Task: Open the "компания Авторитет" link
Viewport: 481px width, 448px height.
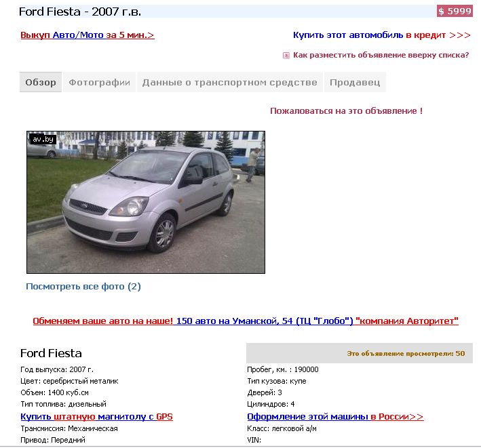Action: pos(407,321)
